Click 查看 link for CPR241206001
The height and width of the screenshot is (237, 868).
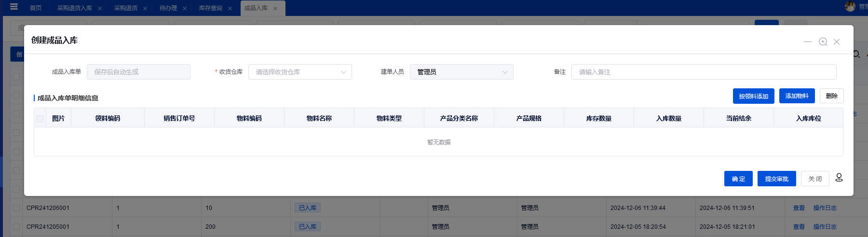pyautogui.click(x=799, y=208)
